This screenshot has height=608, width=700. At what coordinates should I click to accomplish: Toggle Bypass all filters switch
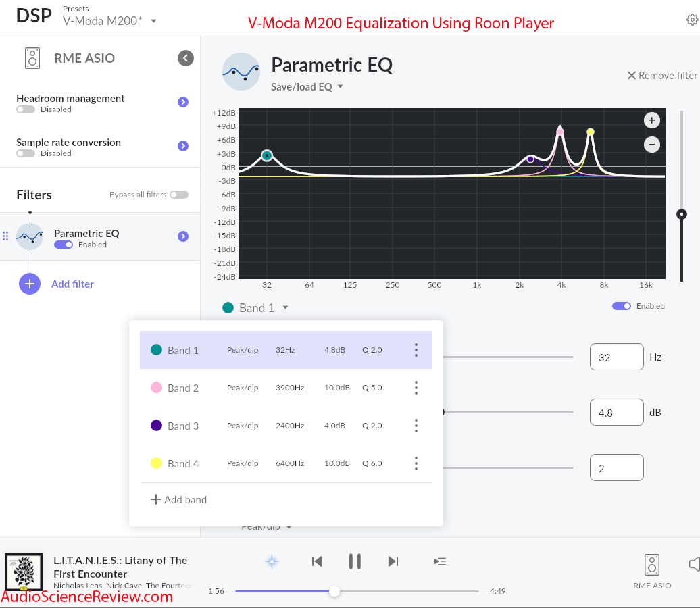(179, 194)
